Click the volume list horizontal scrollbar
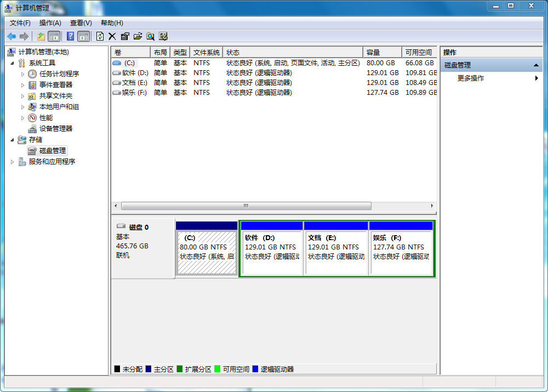Viewport: 548px width, 392px height. click(246, 206)
